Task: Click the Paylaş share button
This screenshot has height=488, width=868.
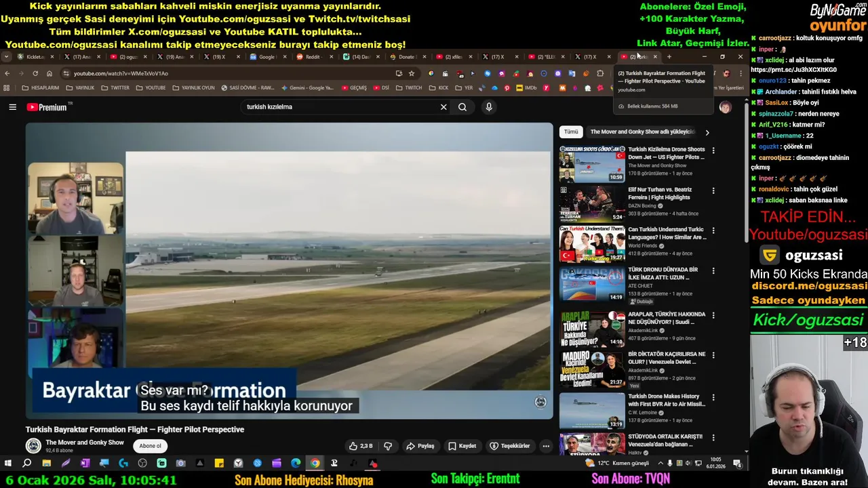Action: tap(420, 446)
